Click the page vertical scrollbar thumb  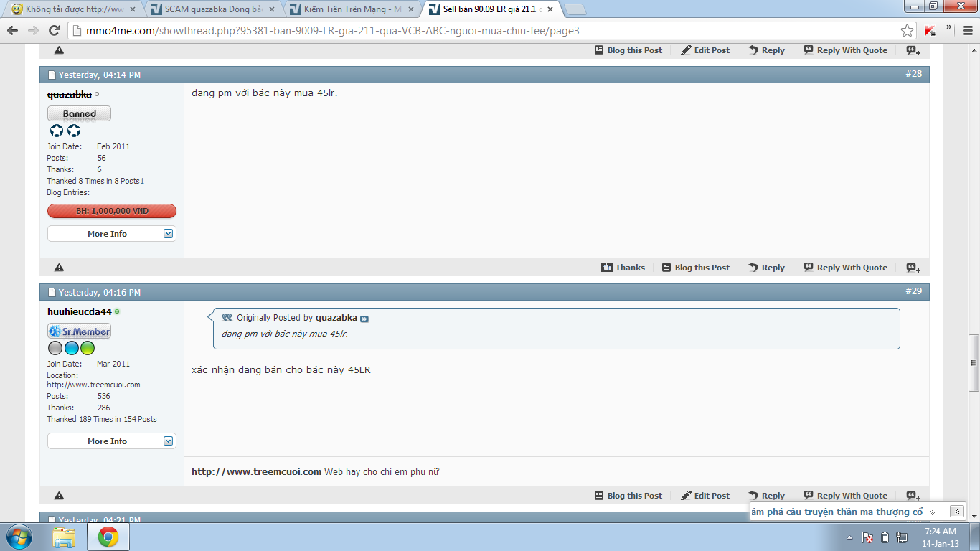point(974,363)
